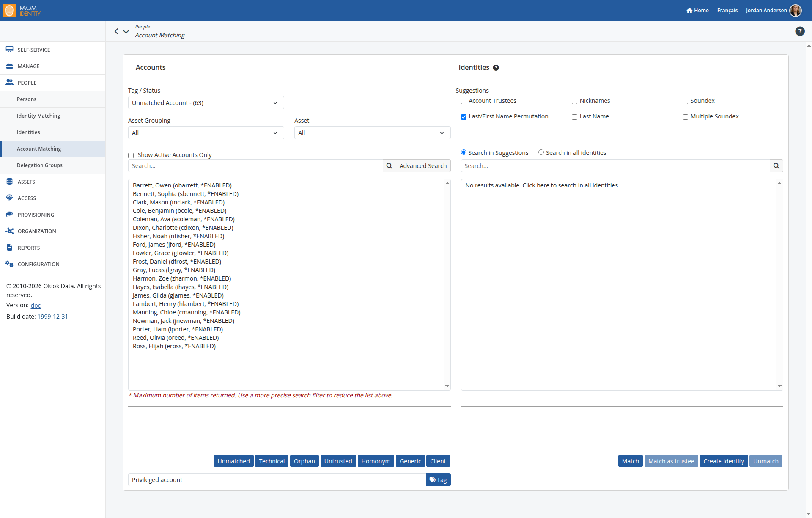Click the Advanced Search button

[x=423, y=166]
